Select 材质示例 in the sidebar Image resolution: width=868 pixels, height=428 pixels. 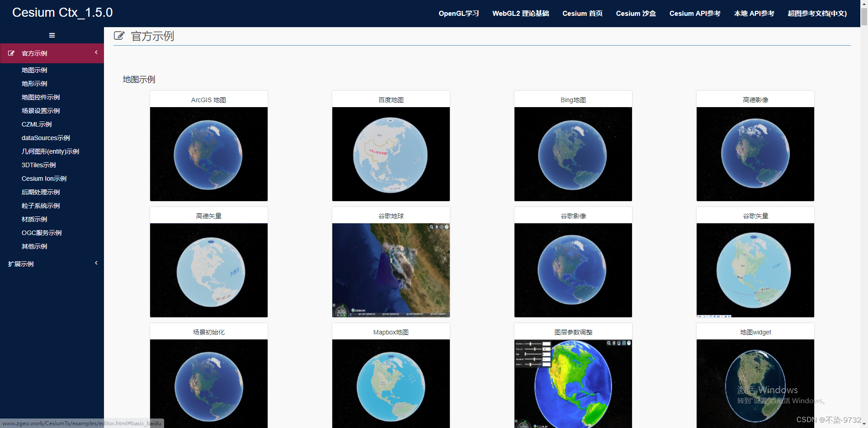pyautogui.click(x=34, y=219)
